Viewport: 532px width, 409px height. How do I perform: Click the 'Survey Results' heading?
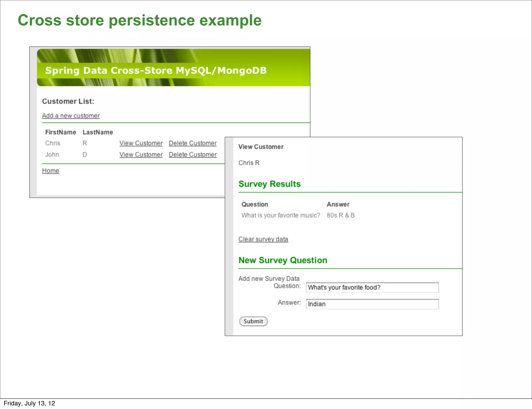pos(269,184)
